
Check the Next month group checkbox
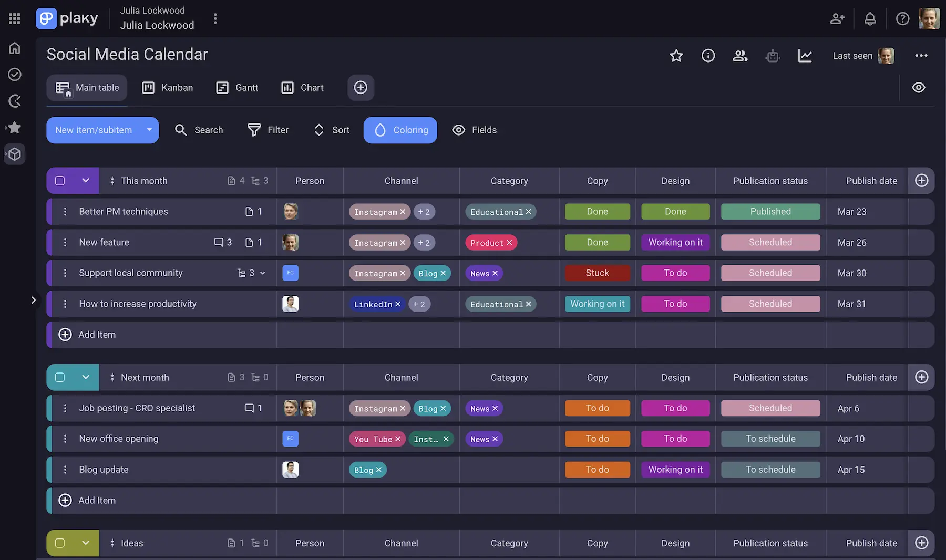tap(59, 377)
